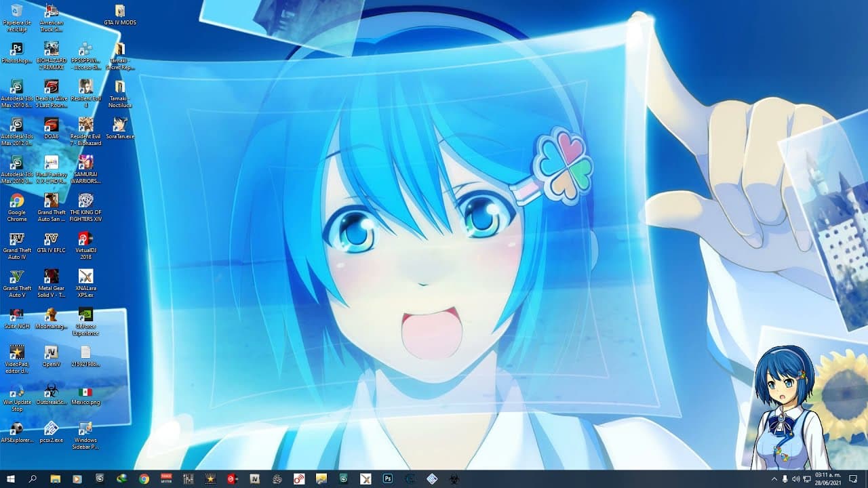Viewport: 868px width, 488px height.
Task: Select the Windows Sidebar shortcut
Action: pyautogui.click(x=86, y=436)
